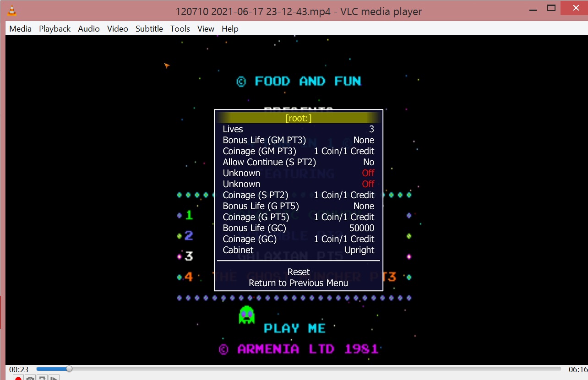Click the frame-by-frame step button
Viewport: 588px width, 380px height.
point(54,378)
